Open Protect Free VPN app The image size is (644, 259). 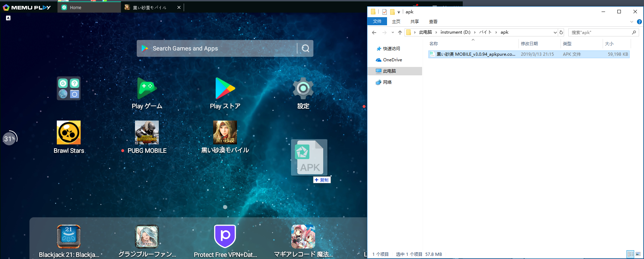pyautogui.click(x=225, y=237)
